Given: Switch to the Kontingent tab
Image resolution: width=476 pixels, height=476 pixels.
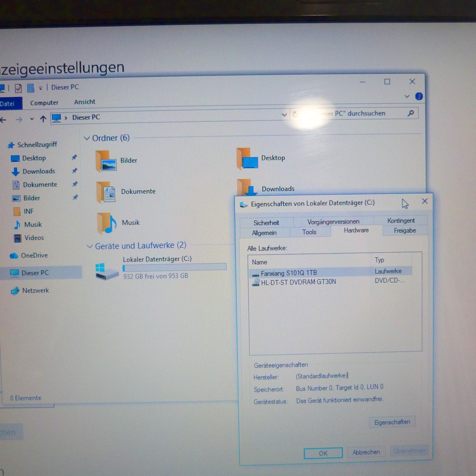Looking at the screenshot, I should [401, 220].
